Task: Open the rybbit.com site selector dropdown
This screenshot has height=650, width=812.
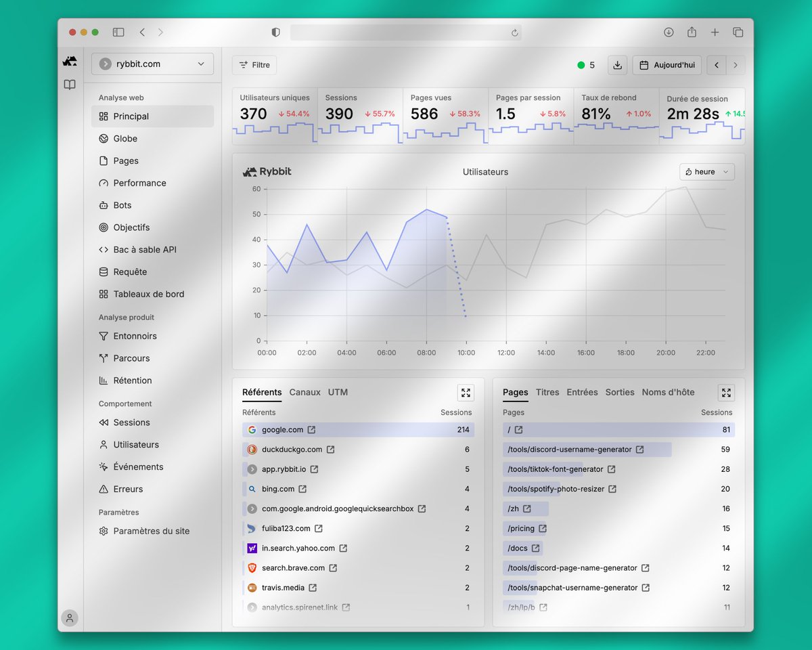Action: click(152, 64)
